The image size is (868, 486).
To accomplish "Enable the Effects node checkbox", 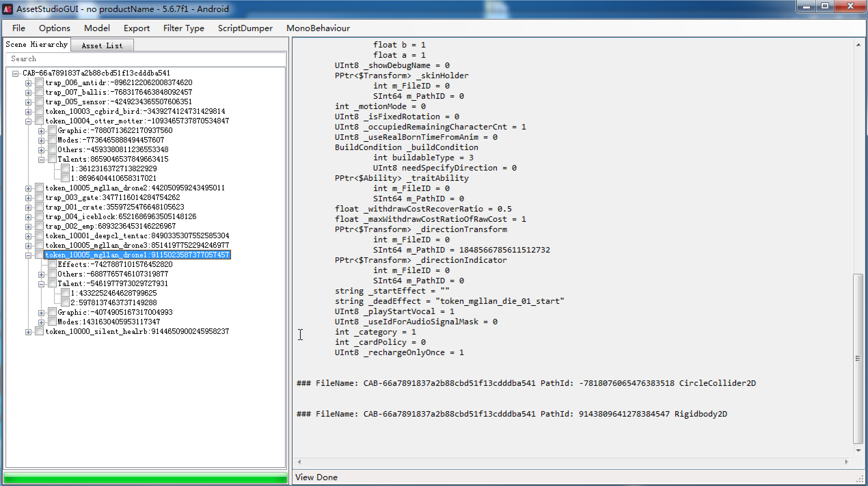I will (x=52, y=264).
